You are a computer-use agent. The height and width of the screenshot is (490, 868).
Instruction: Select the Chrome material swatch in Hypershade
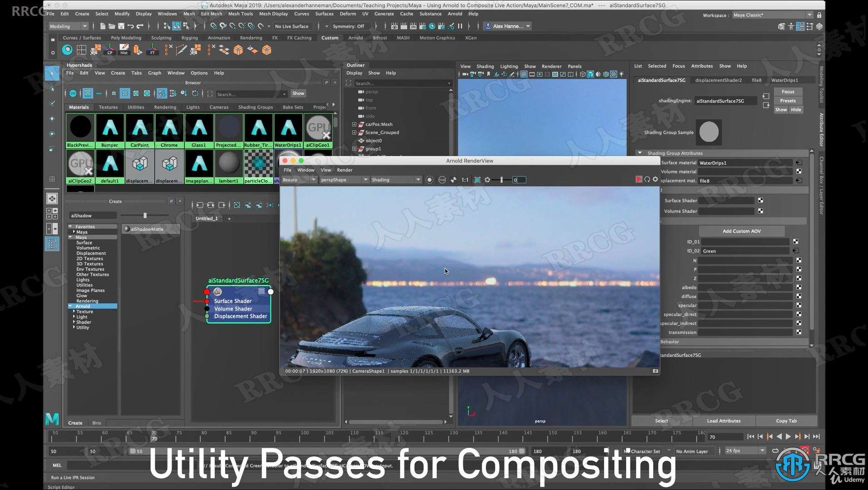pyautogui.click(x=169, y=131)
